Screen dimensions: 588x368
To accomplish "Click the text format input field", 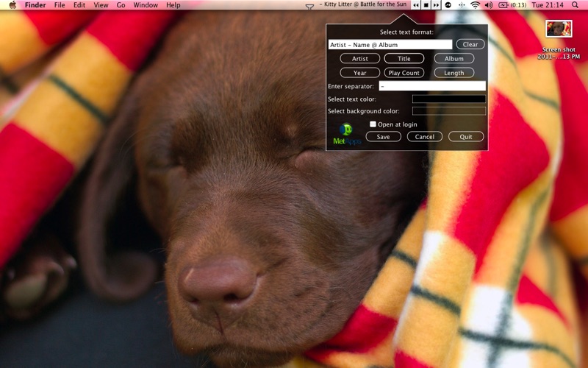I will 390,45.
